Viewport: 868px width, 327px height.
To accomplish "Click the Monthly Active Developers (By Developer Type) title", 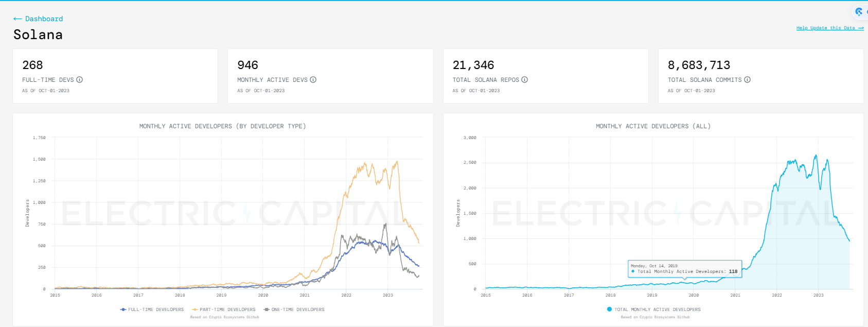I will pos(222,126).
